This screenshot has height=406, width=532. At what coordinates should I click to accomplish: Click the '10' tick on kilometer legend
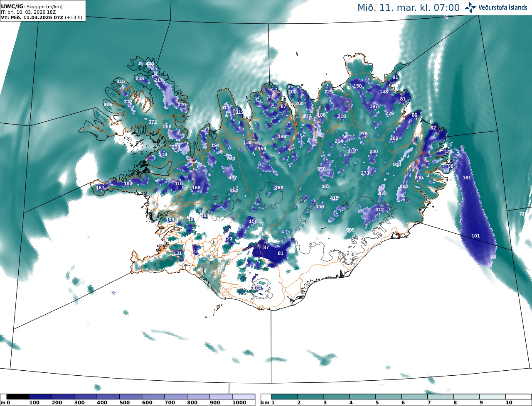tap(509, 403)
